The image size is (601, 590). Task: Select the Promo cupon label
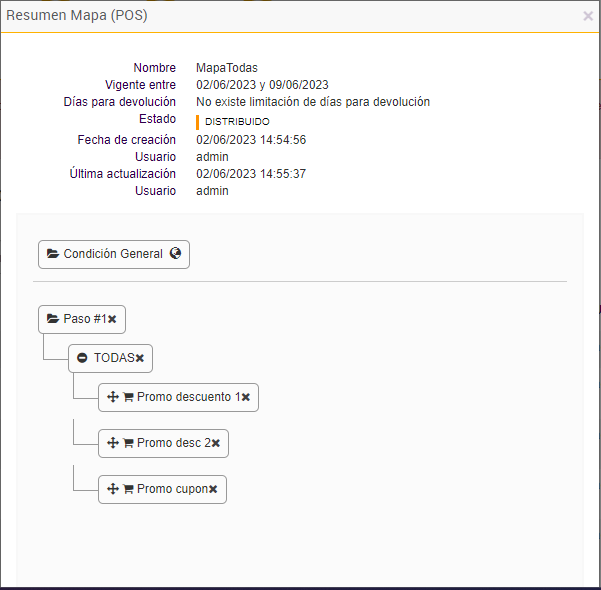tap(172, 489)
